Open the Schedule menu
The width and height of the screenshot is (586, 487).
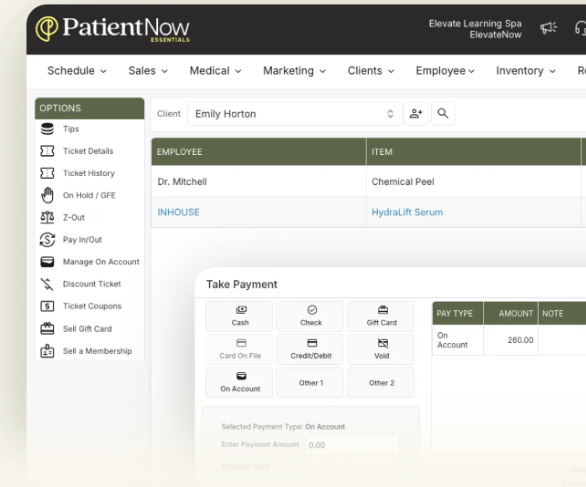pyautogui.click(x=77, y=71)
